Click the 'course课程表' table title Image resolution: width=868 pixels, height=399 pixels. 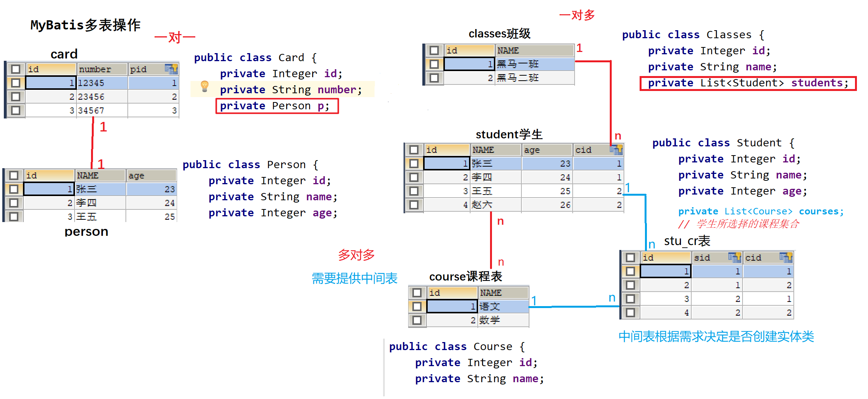[x=466, y=276]
